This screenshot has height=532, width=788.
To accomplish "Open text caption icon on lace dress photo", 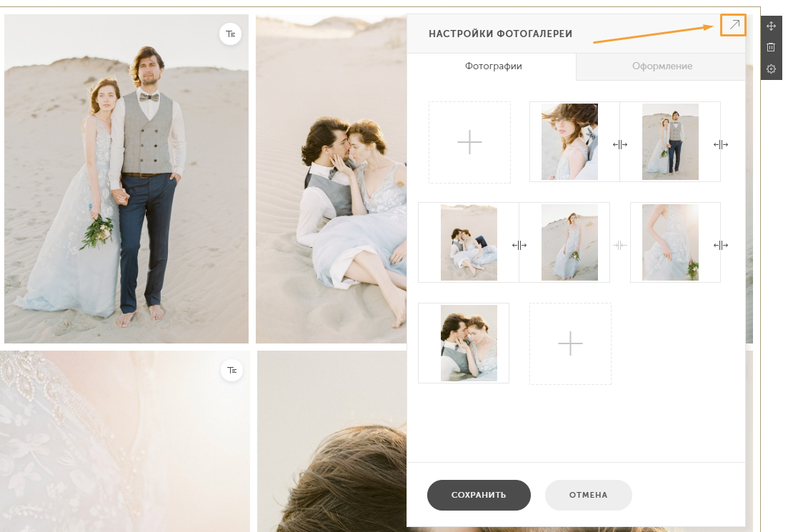I will 231,370.
